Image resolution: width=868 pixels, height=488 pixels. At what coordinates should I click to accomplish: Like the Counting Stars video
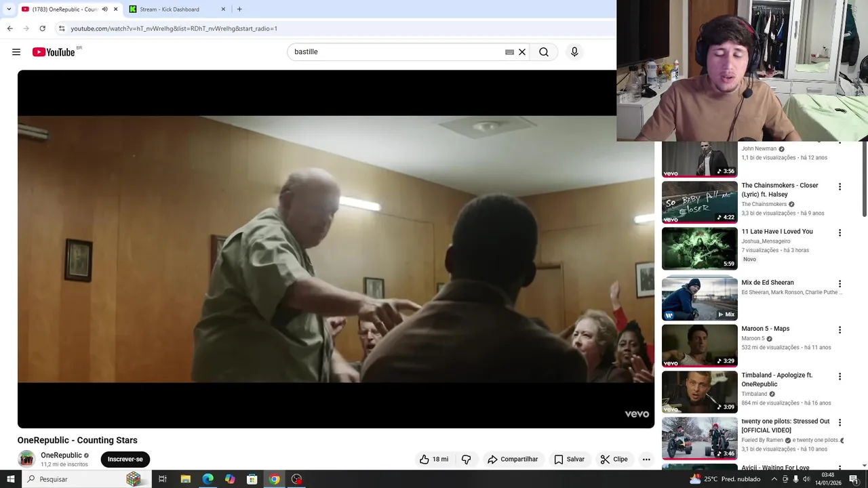click(x=433, y=459)
